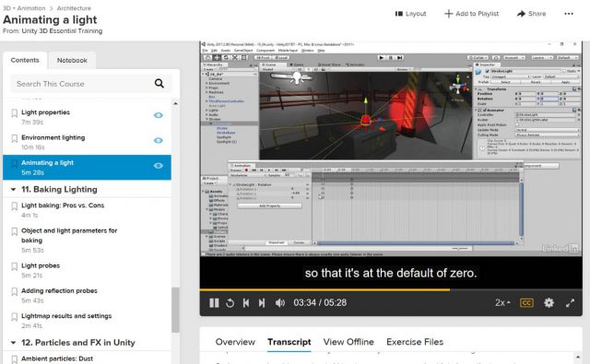Skip to the next video
The height and width of the screenshot is (364, 590).
262,302
